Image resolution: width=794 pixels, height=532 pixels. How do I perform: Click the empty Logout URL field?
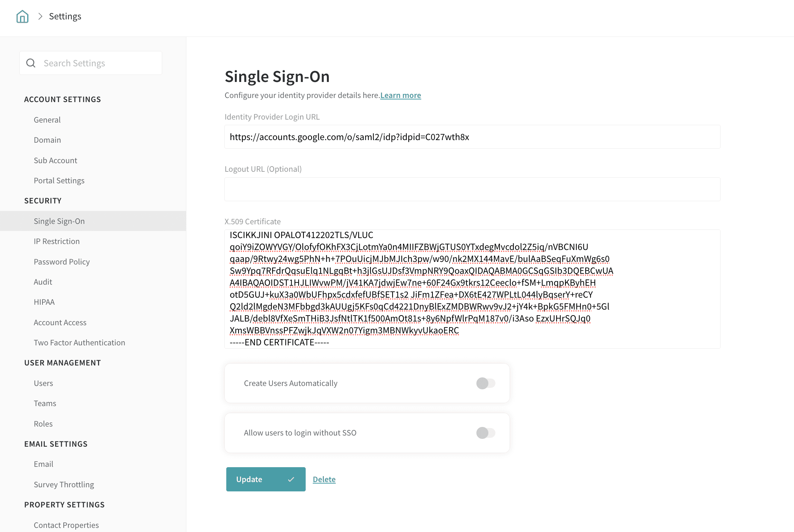coord(472,190)
